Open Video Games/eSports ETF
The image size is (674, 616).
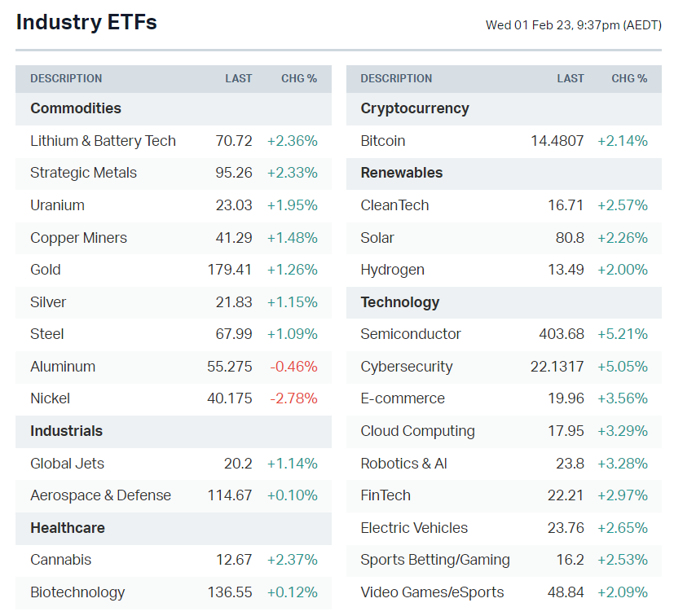coord(432,592)
